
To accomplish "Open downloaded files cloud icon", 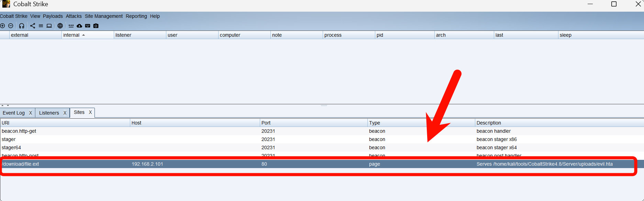I will [79, 26].
